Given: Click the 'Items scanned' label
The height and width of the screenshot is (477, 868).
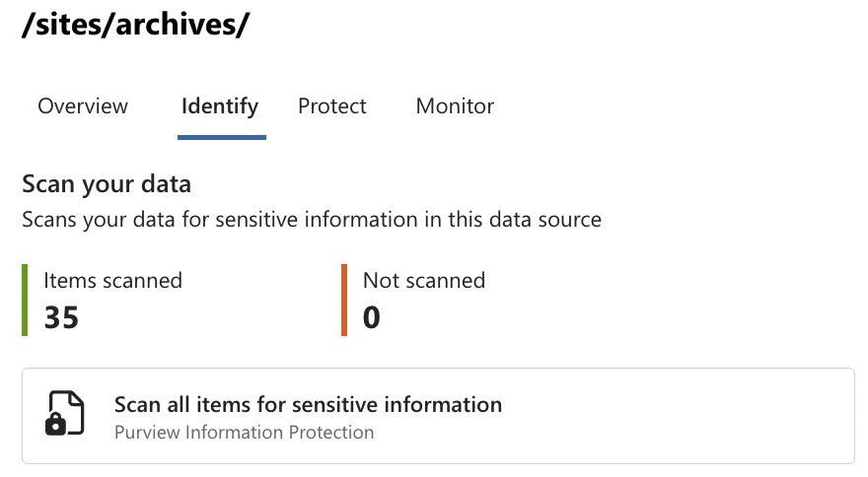Looking at the screenshot, I should 112,280.
